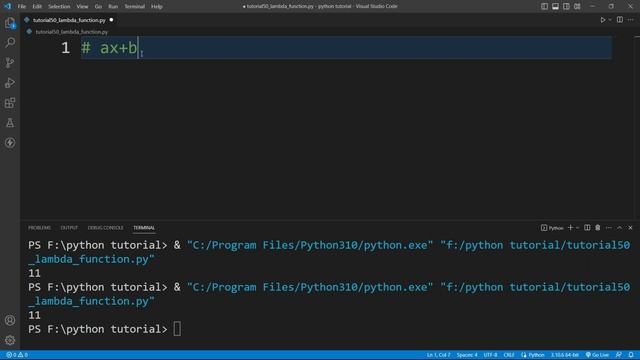Viewport: 640px width, 360px height.
Task: Click Ln 1, Col 7 in status bar
Action: click(x=438, y=355)
